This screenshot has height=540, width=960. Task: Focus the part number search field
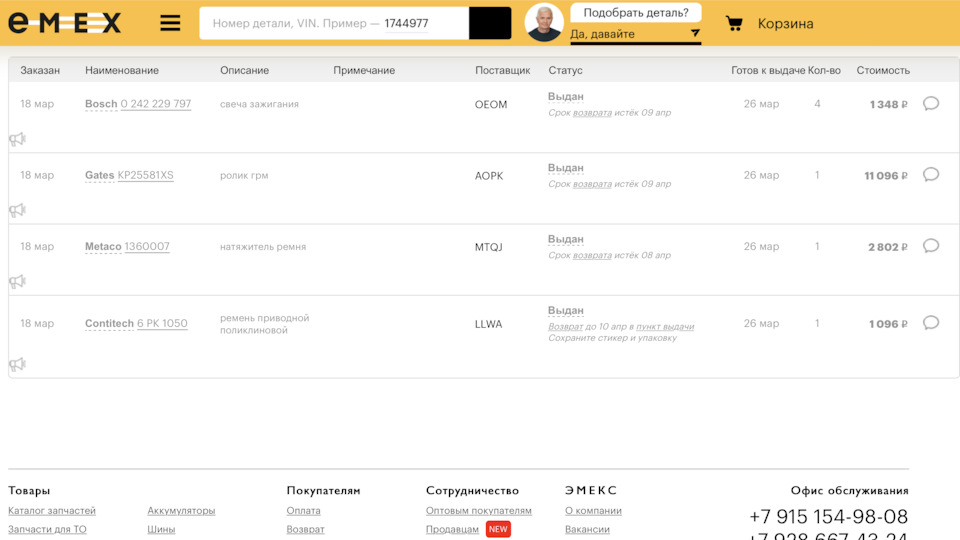[x=334, y=23]
